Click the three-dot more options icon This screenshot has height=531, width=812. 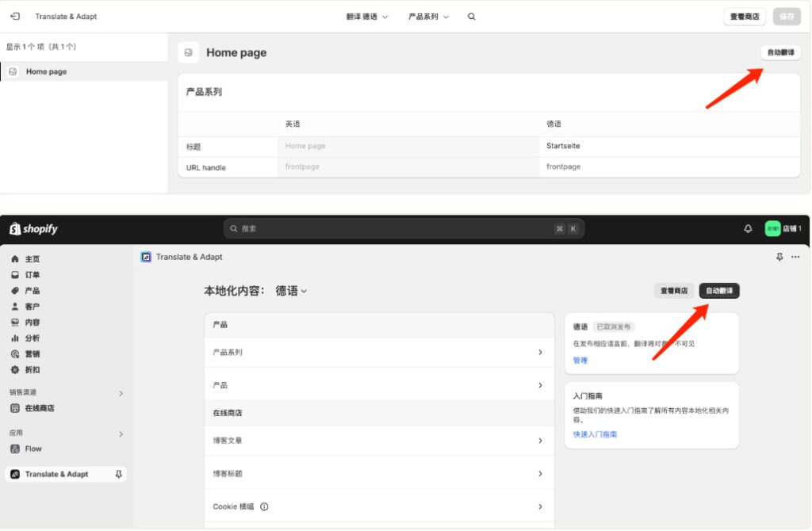795,257
